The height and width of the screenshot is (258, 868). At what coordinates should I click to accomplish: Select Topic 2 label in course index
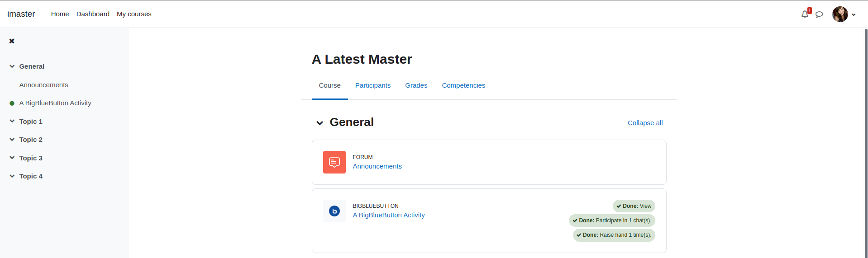coord(31,140)
